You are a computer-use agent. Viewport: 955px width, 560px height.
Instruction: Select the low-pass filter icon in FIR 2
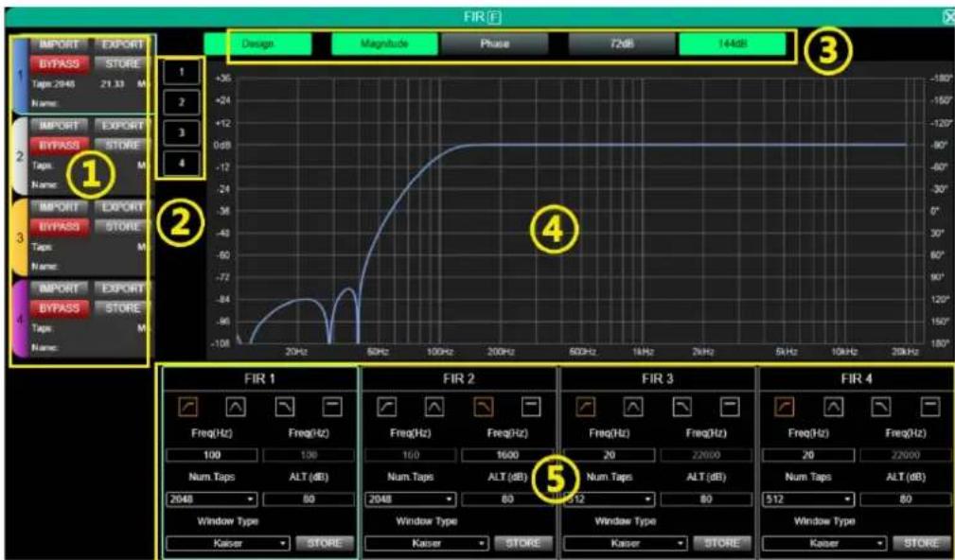484,407
